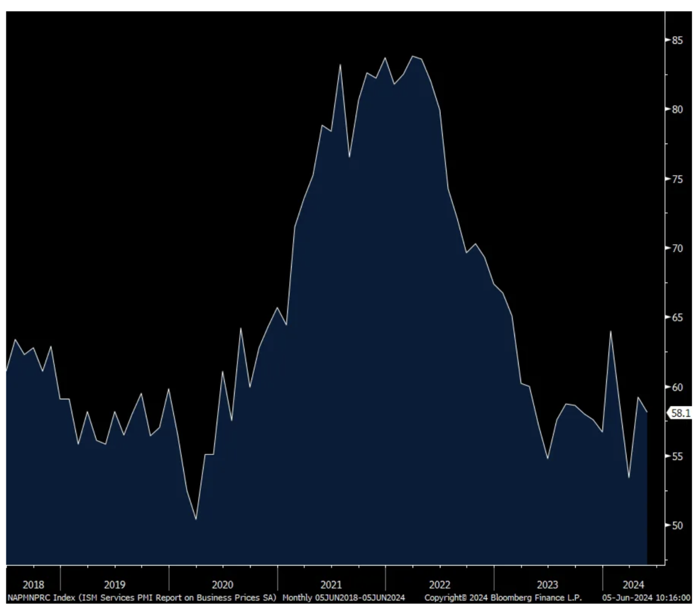Select the 75 price axis label
Viewport: 700px width, 614px height.
pyautogui.click(x=677, y=179)
